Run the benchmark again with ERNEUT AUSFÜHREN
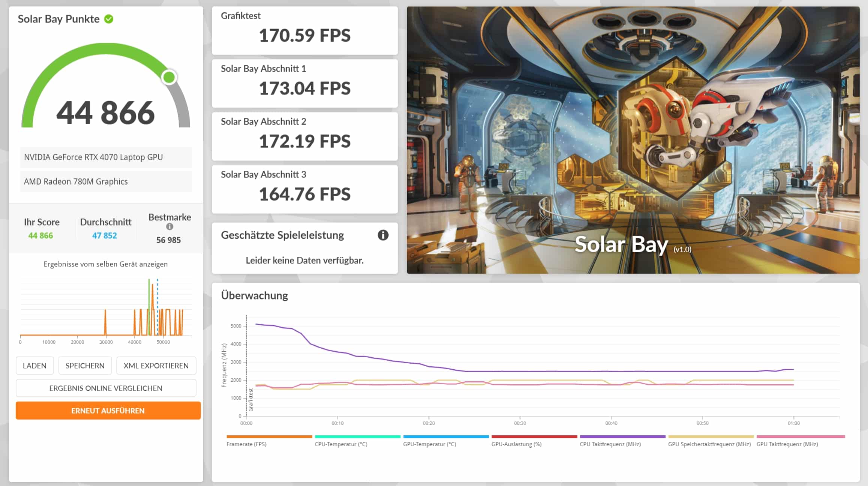The image size is (868, 486). tap(108, 411)
